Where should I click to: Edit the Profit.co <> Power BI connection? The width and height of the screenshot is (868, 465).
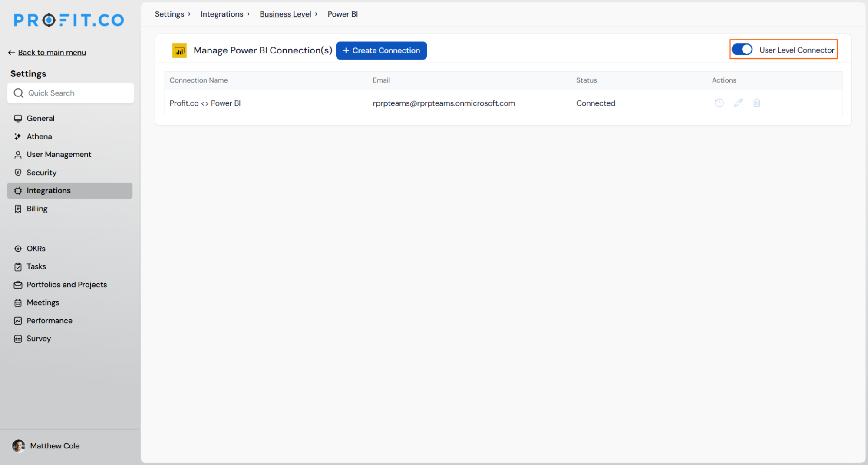tap(738, 103)
